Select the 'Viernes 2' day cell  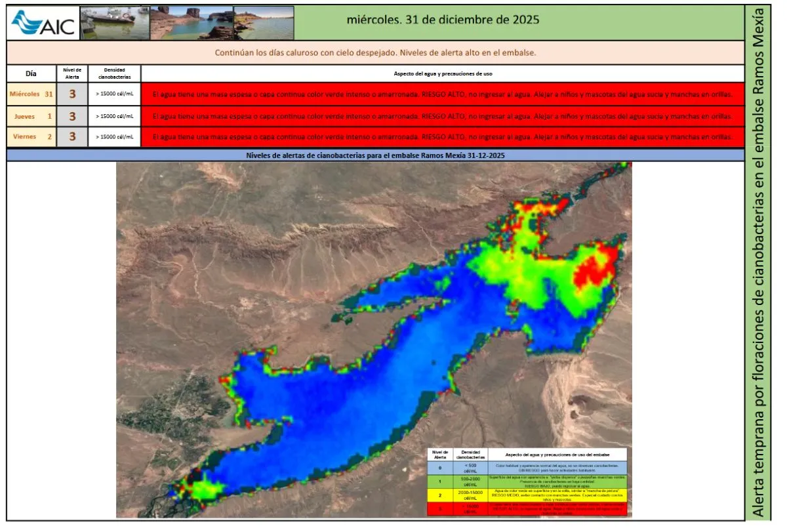tap(31, 136)
